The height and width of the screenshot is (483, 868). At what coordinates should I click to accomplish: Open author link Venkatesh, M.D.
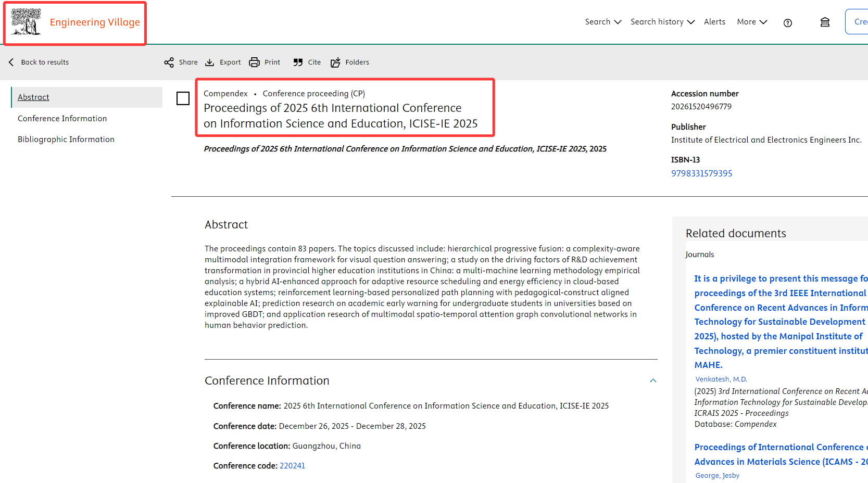[721, 379]
